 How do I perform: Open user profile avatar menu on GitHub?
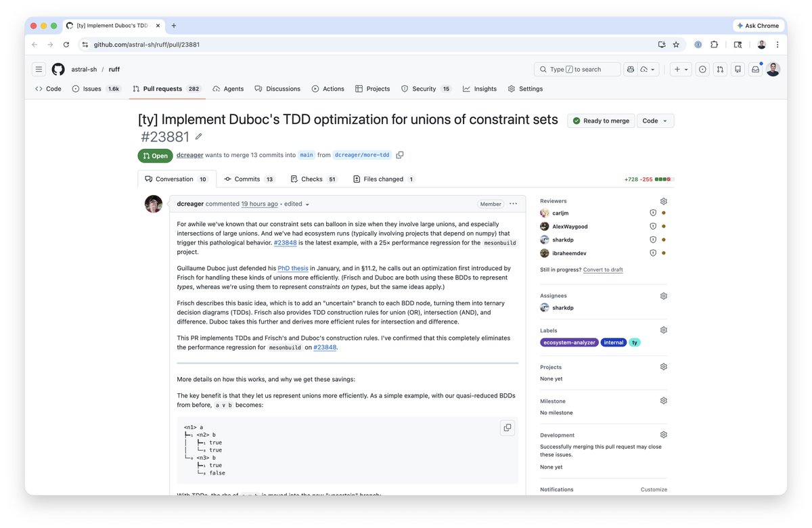tap(773, 69)
